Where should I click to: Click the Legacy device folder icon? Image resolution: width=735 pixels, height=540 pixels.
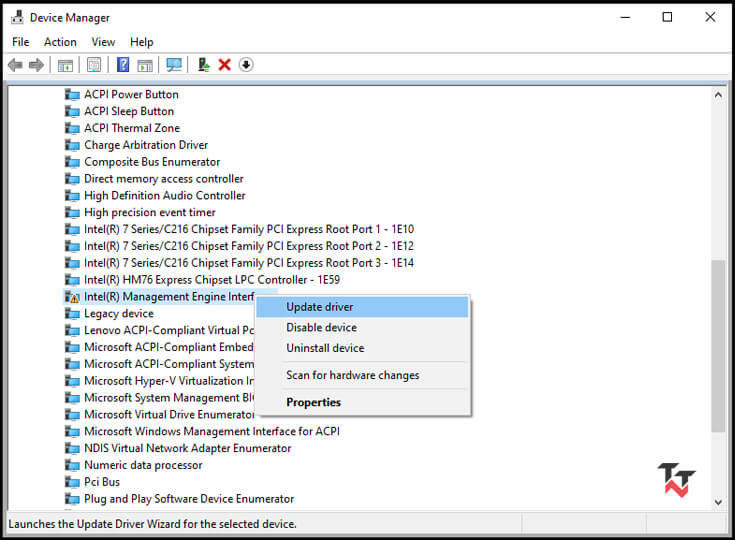point(72,314)
